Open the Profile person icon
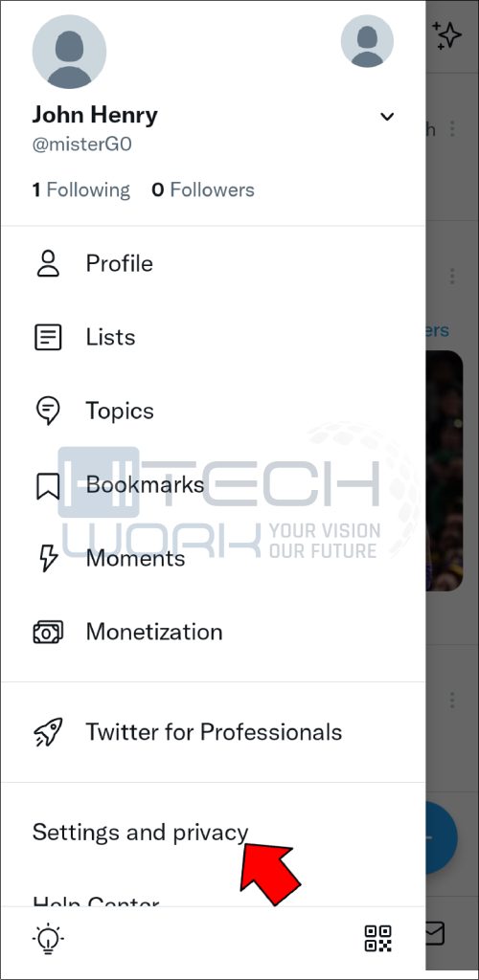 point(48,264)
